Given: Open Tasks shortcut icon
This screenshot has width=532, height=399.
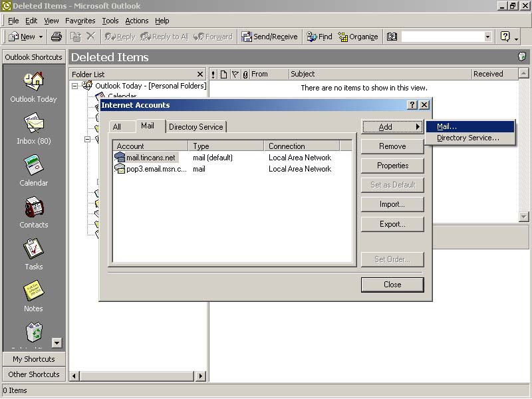Looking at the screenshot, I should [x=33, y=249].
